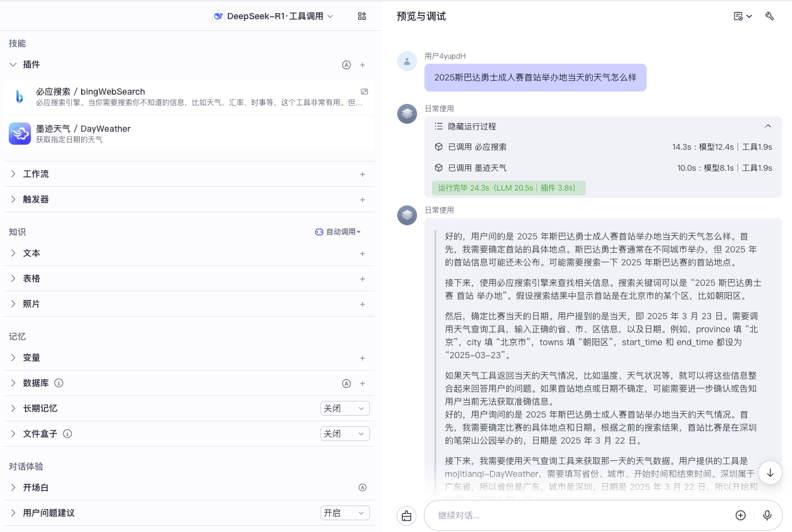Focus the 继续对话 chat input field
The height and width of the screenshot is (532, 792).
[x=582, y=516]
